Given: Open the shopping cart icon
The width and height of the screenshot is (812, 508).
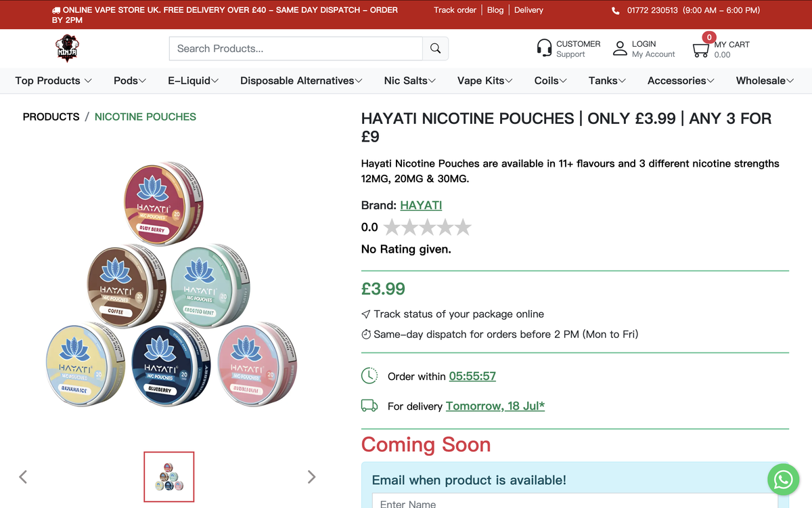Looking at the screenshot, I should (701, 50).
